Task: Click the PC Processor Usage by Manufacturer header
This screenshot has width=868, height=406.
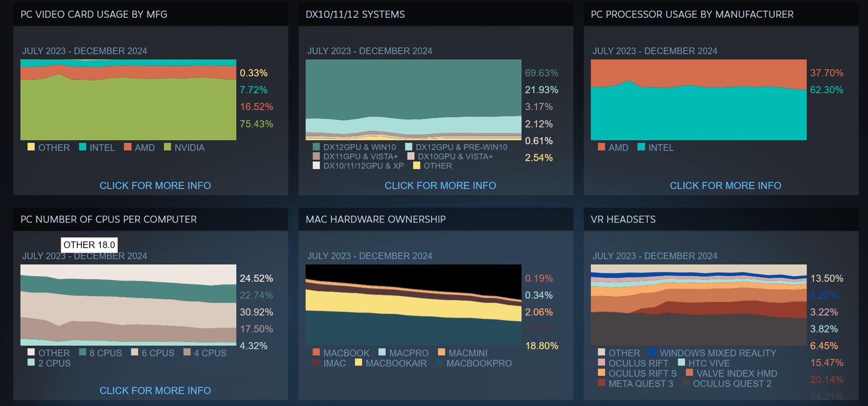Action: [x=692, y=14]
